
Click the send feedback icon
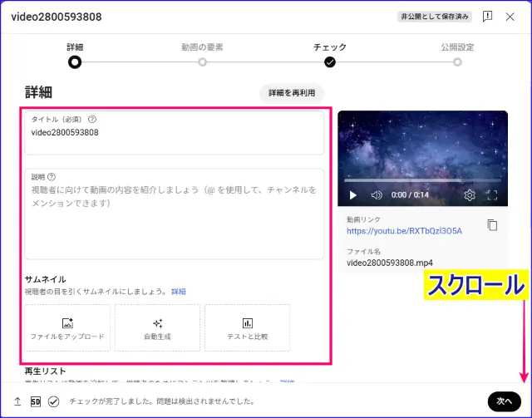[x=487, y=16]
